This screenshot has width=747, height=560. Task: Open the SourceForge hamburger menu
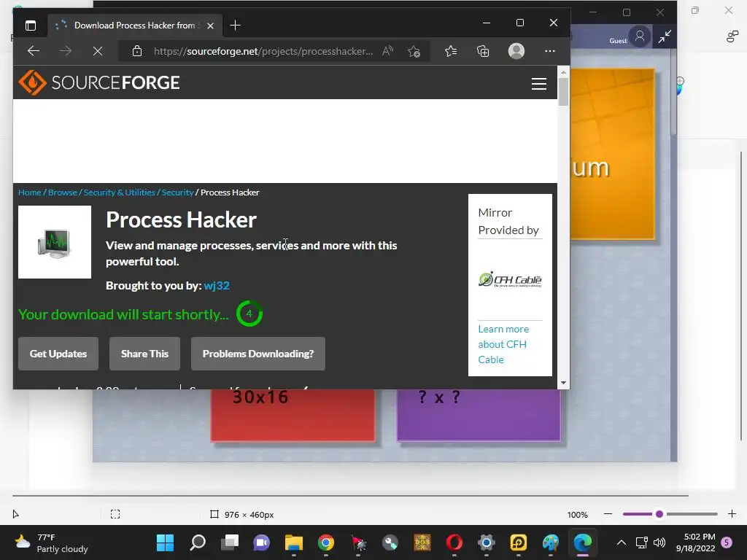point(539,84)
